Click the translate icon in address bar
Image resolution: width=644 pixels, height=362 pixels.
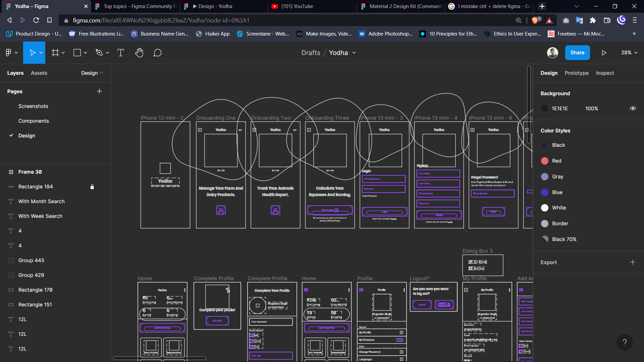(x=579, y=20)
